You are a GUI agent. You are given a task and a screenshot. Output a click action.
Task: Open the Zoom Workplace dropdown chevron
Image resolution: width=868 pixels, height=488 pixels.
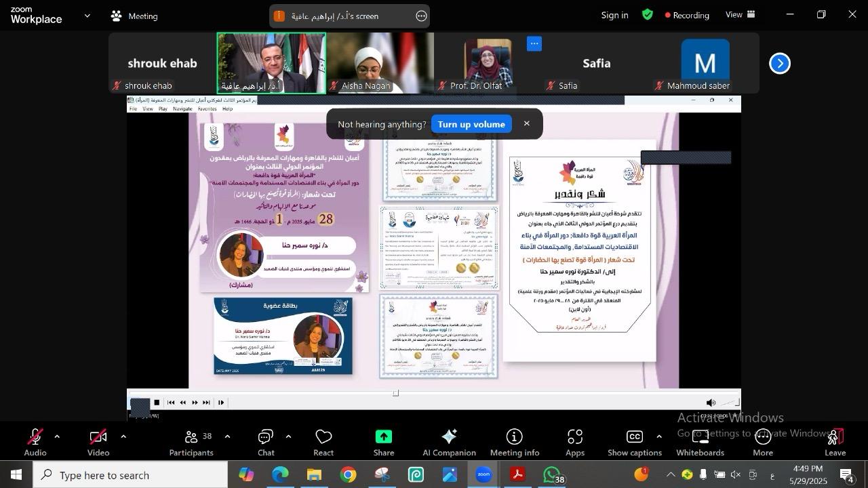(x=87, y=16)
